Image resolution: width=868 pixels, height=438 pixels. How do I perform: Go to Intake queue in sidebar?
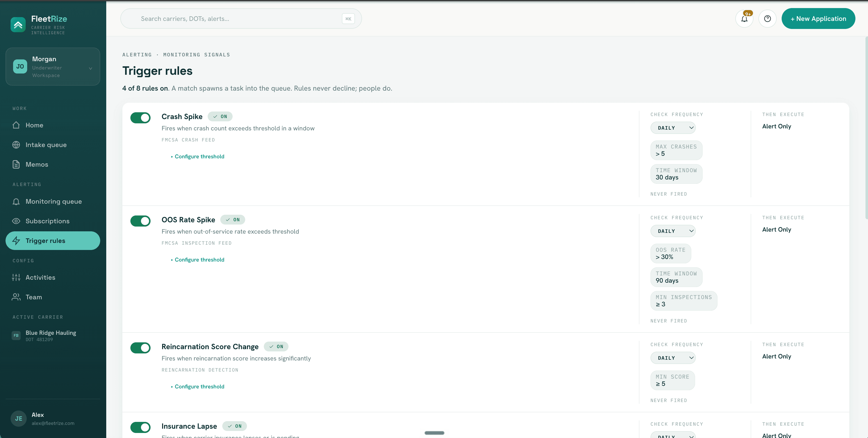[x=53, y=145]
